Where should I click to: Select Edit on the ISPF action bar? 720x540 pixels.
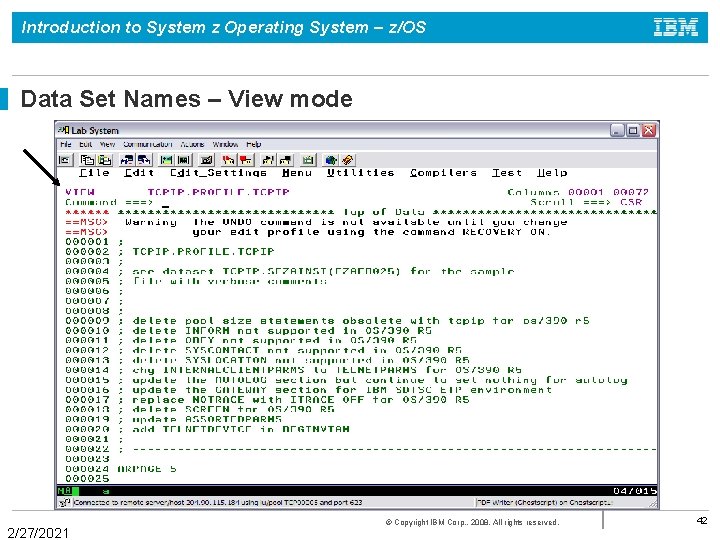pos(139,173)
